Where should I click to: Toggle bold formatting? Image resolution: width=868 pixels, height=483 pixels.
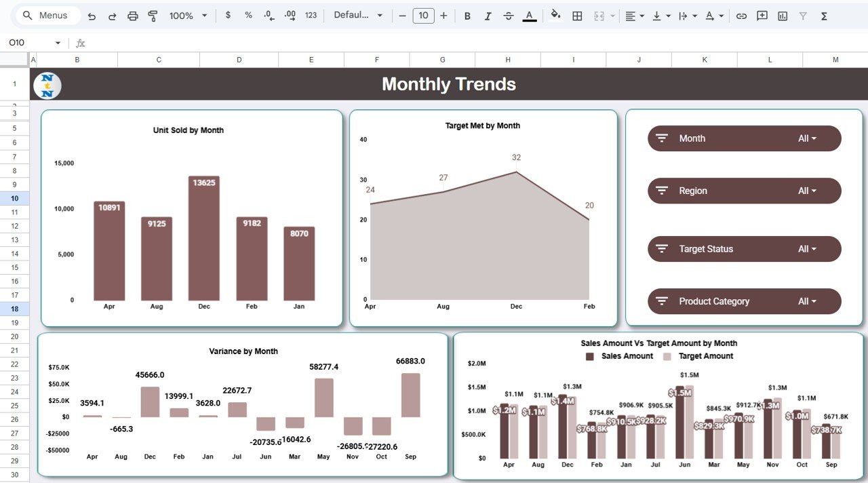point(467,15)
